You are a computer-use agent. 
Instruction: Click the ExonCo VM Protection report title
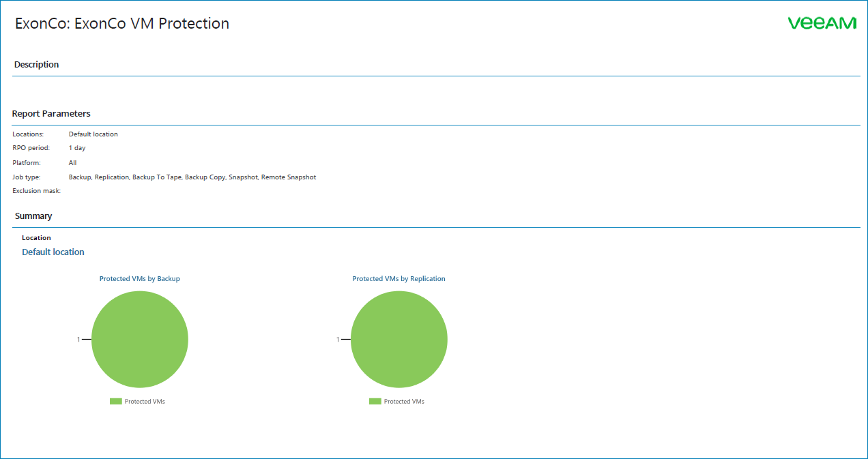[121, 23]
